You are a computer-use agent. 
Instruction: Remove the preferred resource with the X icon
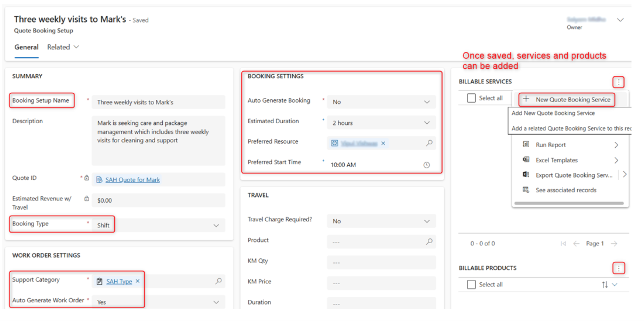click(383, 143)
